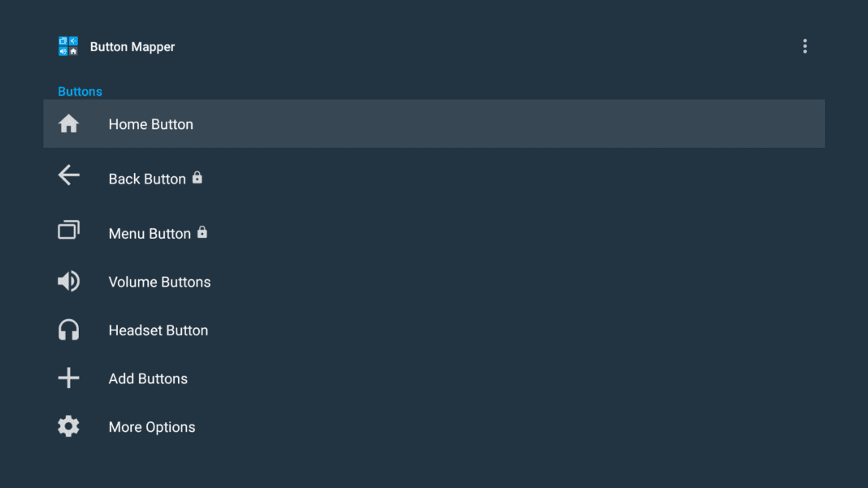Click the back arrow icon

pyautogui.click(x=69, y=175)
